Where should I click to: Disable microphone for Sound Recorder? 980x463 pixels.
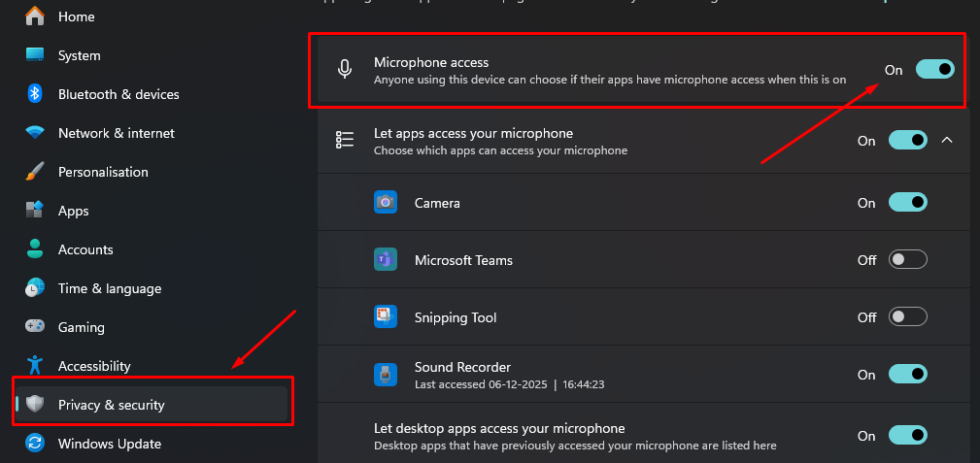click(x=908, y=375)
